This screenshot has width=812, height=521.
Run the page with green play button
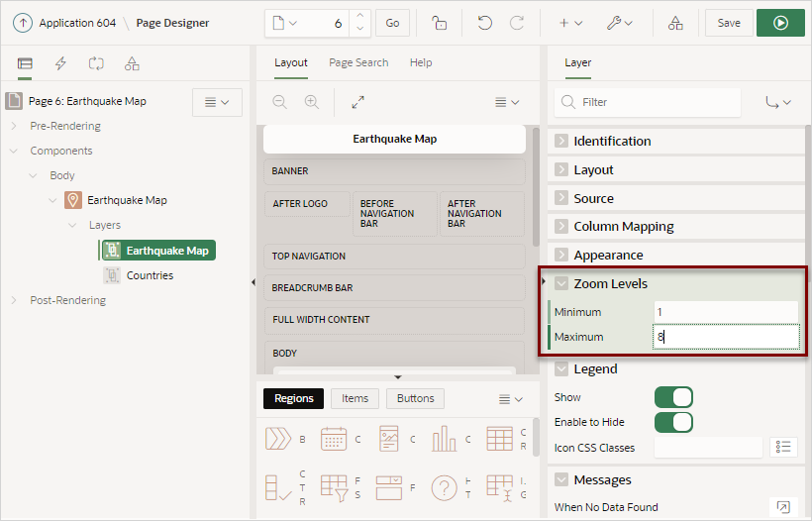click(780, 23)
